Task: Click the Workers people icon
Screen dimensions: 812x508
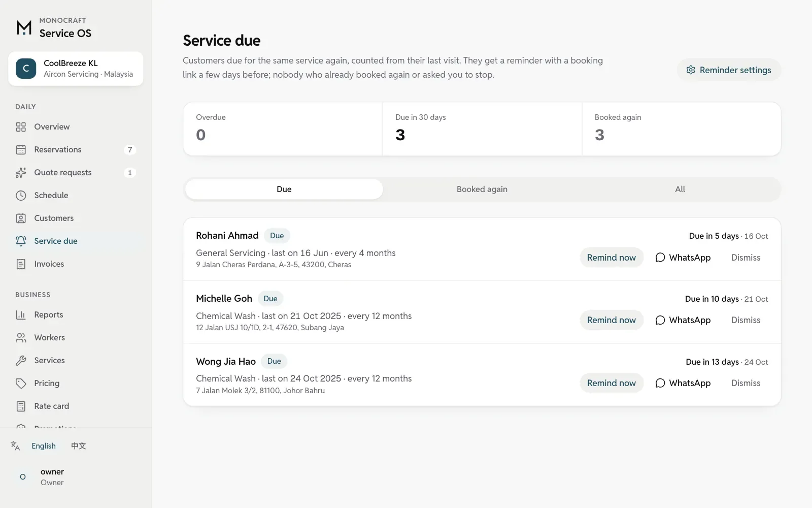Action: 21,338
